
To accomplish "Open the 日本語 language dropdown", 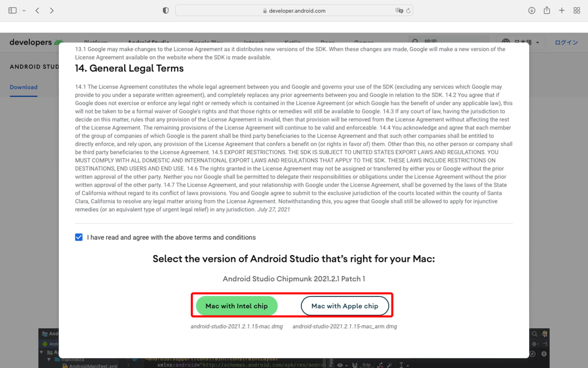I will click(521, 43).
